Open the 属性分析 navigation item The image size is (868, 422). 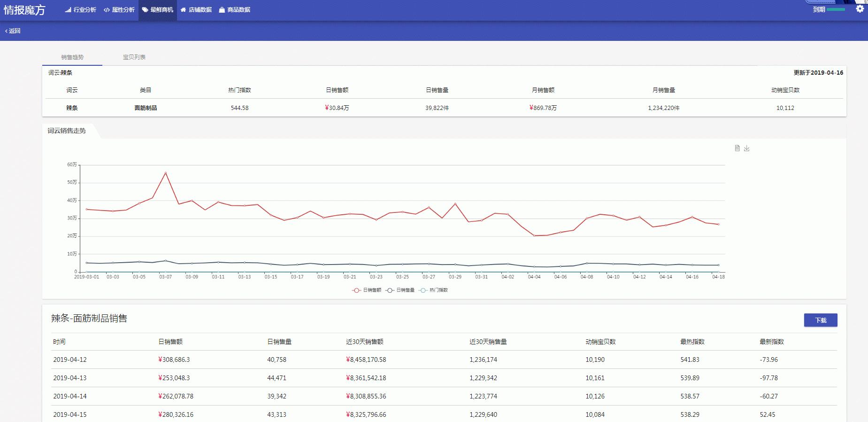(119, 10)
